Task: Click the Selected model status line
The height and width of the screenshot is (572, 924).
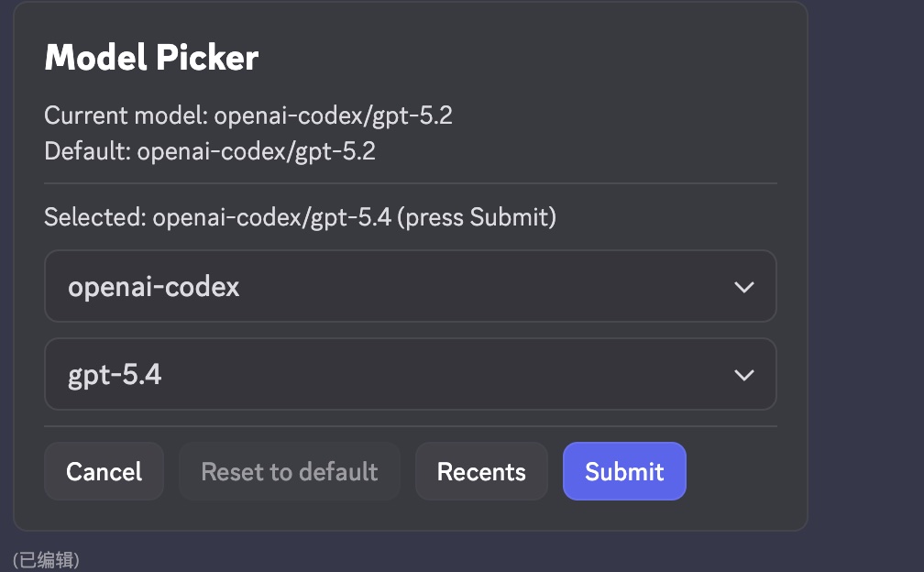Action: (300, 217)
